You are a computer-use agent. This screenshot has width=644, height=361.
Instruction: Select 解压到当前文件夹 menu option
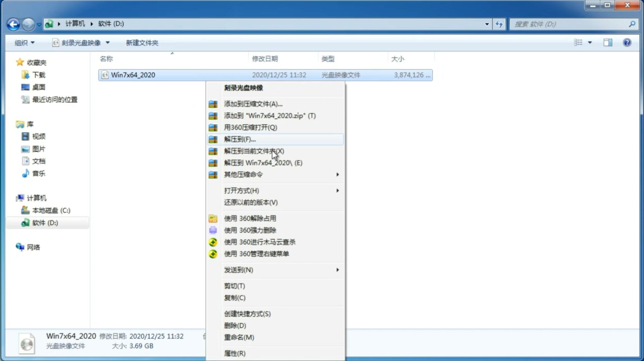point(254,151)
